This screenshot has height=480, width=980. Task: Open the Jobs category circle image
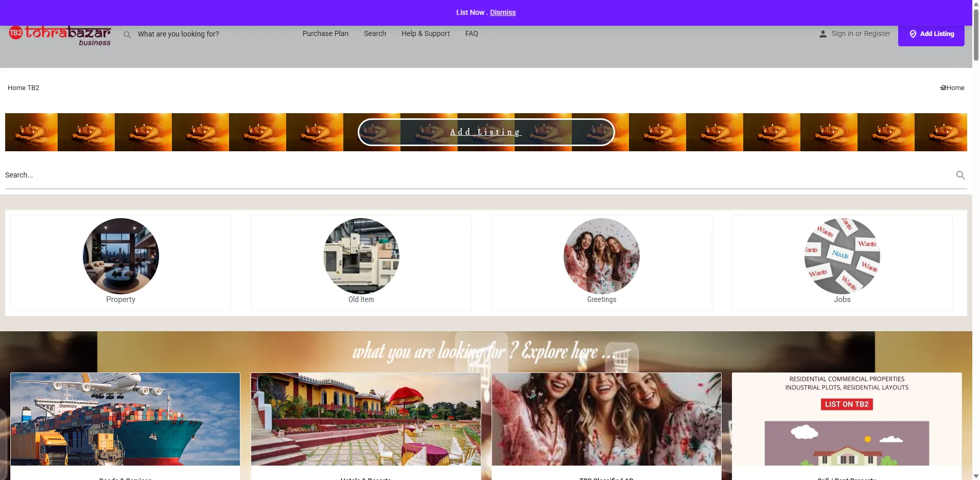pos(842,256)
